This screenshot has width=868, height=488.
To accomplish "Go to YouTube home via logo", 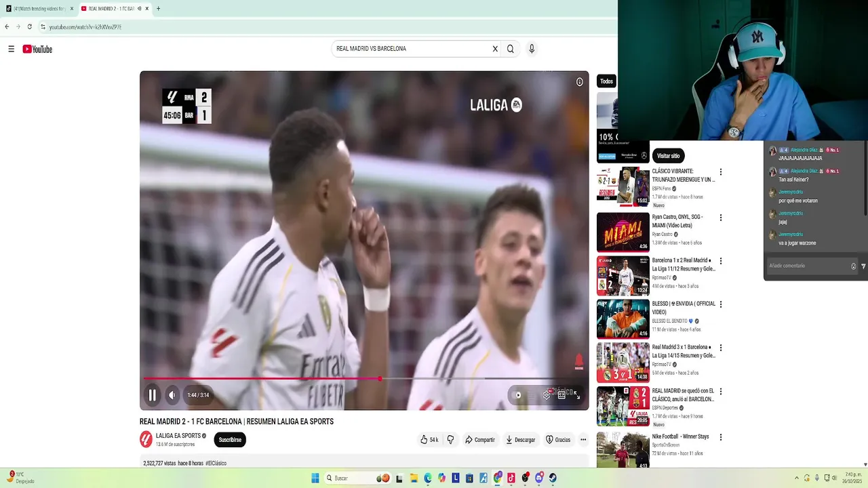I will click(37, 49).
